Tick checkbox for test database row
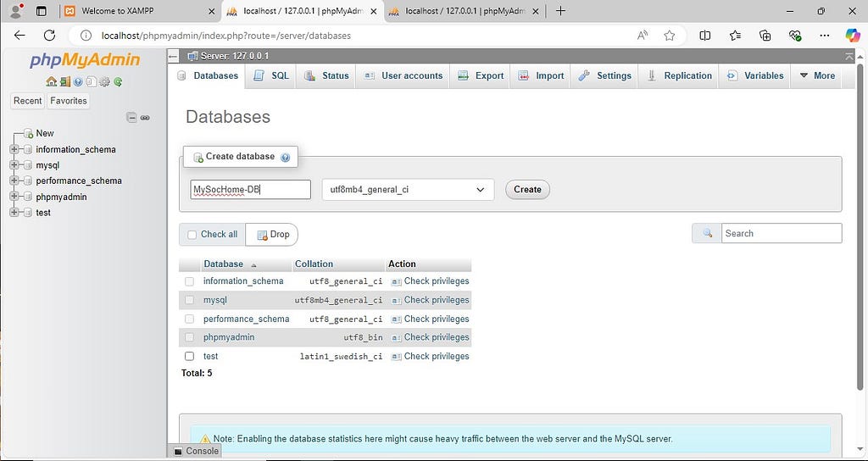This screenshot has width=868, height=461. coord(189,357)
